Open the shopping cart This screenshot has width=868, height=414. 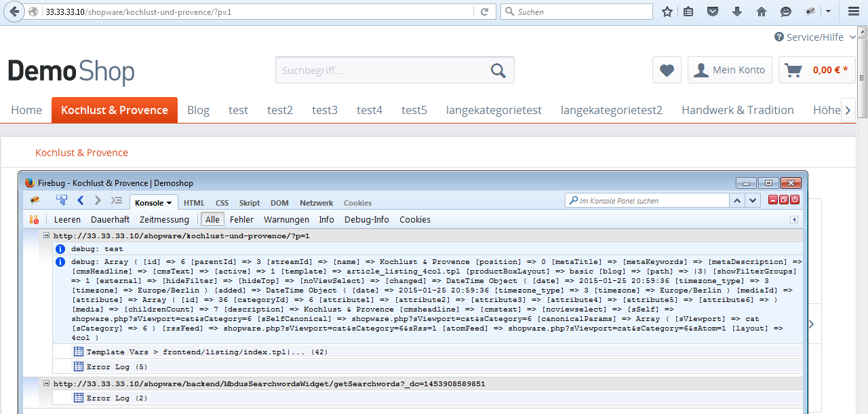click(x=817, y=70)
